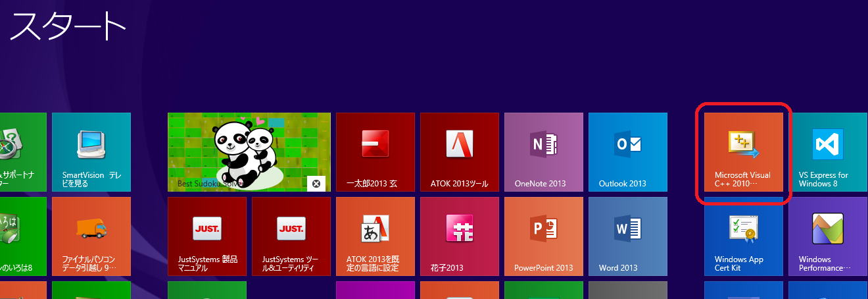Launch OneNote 2013
This screenshot has width=868, height=299.
(544, 152)
